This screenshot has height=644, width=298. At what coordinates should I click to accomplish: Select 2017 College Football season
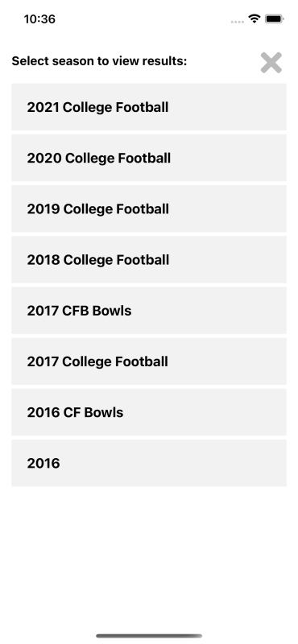[149, 361]
